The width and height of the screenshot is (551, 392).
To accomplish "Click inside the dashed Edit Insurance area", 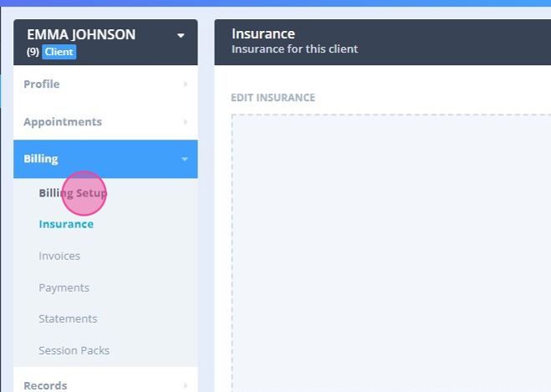I will click(385, 251).
